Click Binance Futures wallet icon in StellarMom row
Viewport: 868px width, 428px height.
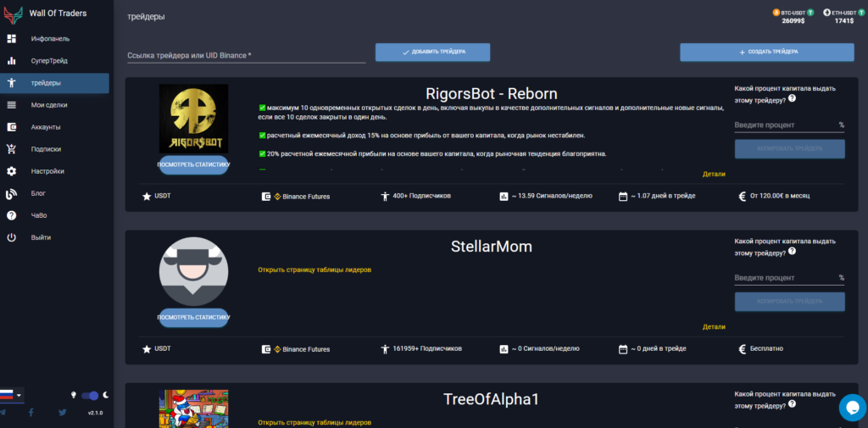[x=266, y=349]
